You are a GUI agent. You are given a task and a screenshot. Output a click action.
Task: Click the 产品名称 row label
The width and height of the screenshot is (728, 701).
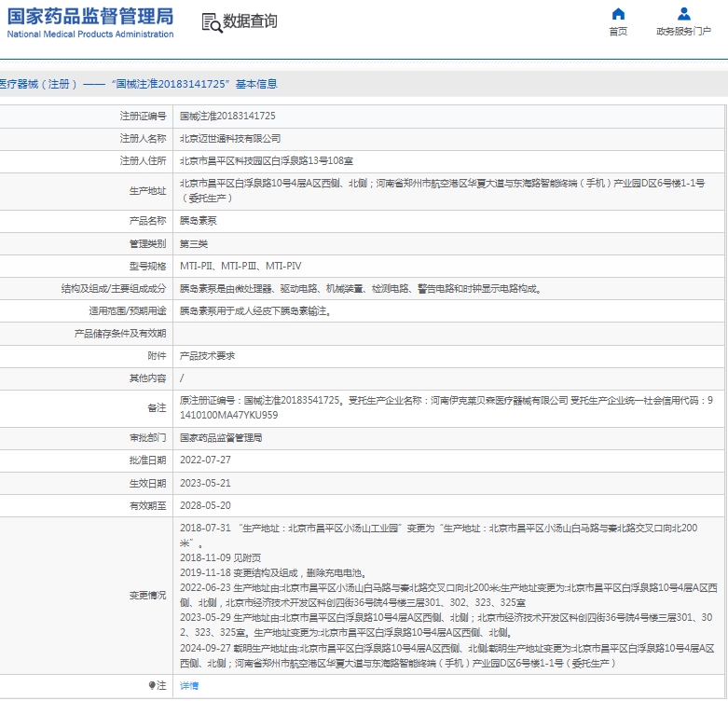[147, 221]
